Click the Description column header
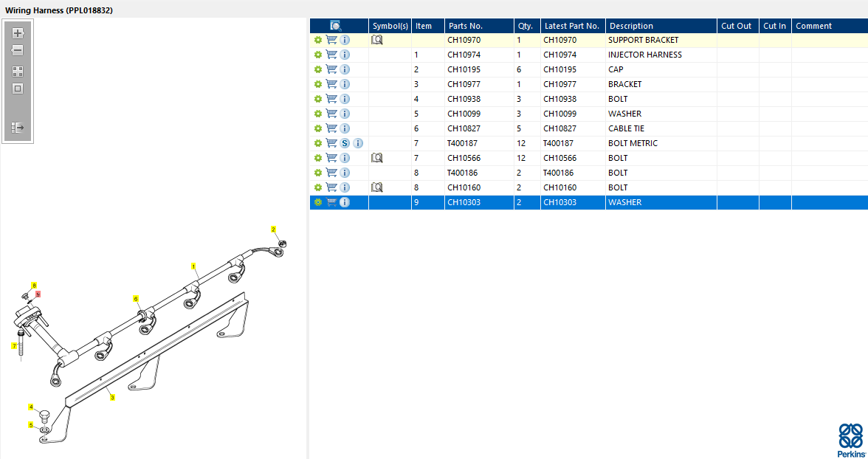 click(x=661, y=26)
